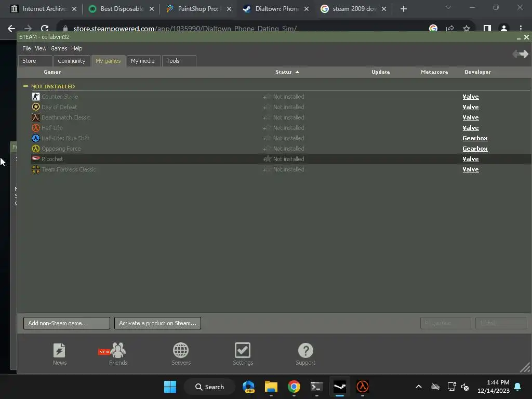Click the Half-Life game icon
The width and height of the screenshot is (532, 399).
coord(36,128)
